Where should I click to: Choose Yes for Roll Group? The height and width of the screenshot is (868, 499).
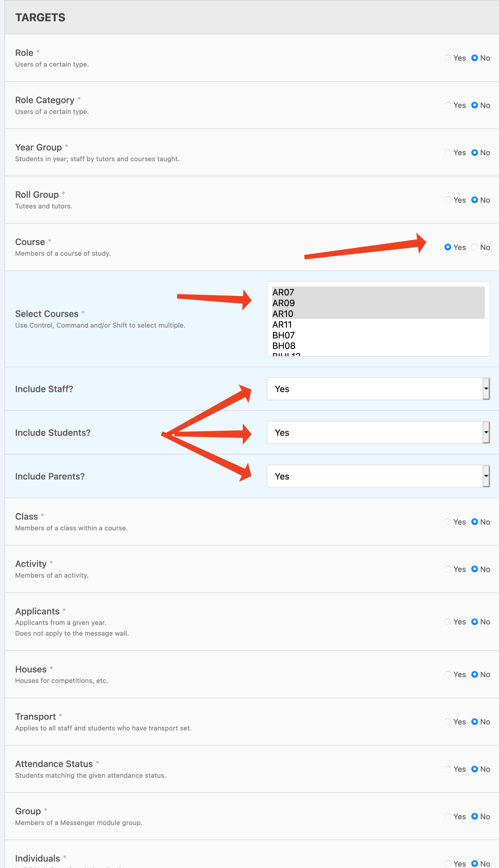point(448,200)
